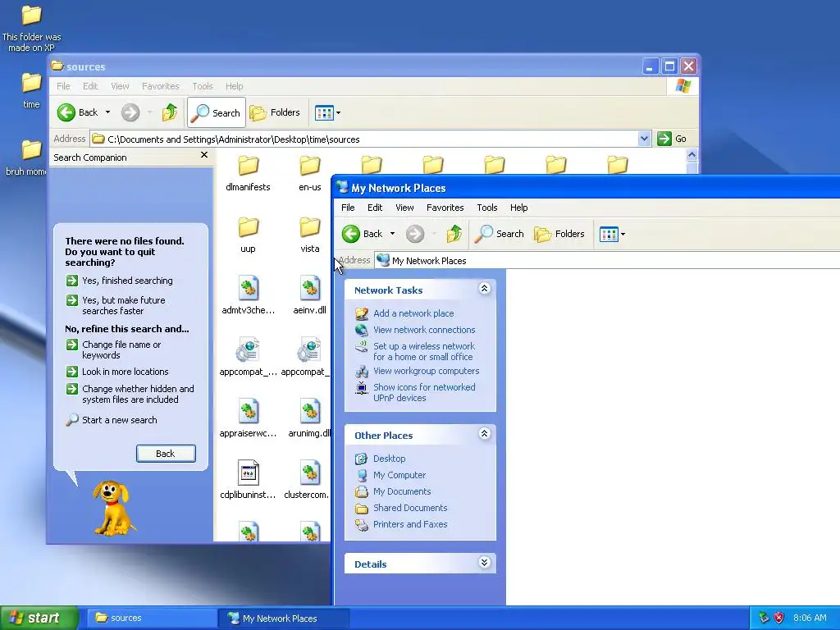Collapse the Network Tasks panel
Screen dimensions: 840x630
[484, 289]
